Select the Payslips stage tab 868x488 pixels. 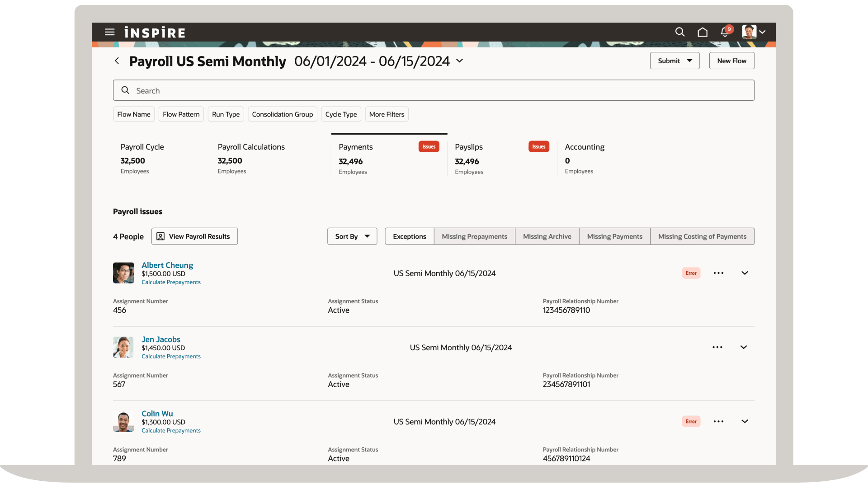(469, 147)
